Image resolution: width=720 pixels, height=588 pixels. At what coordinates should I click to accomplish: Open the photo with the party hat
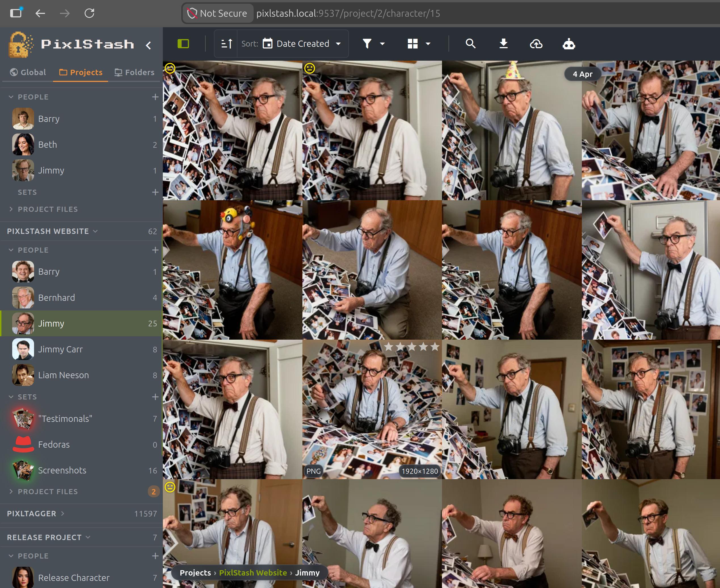pos(511,130)
